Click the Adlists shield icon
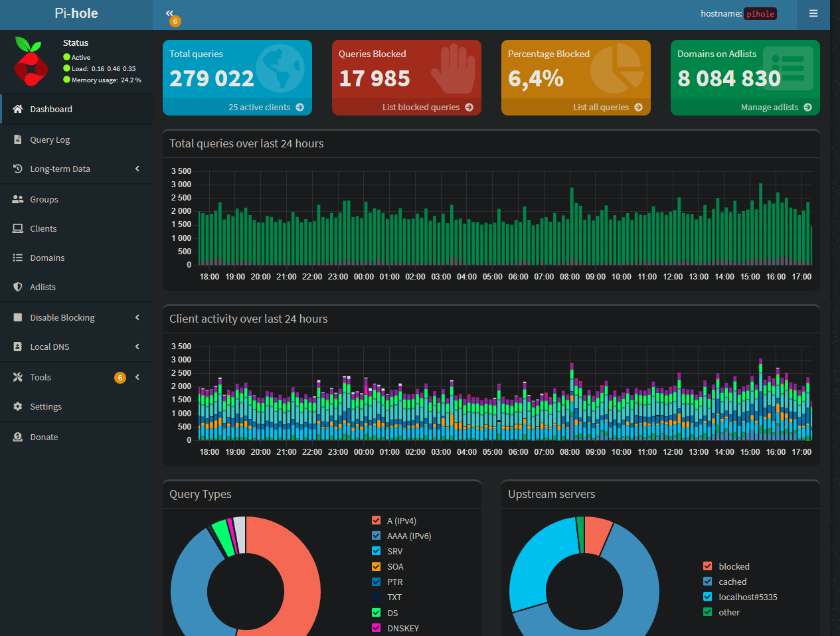The image size is (840, 636). [18, 287]
